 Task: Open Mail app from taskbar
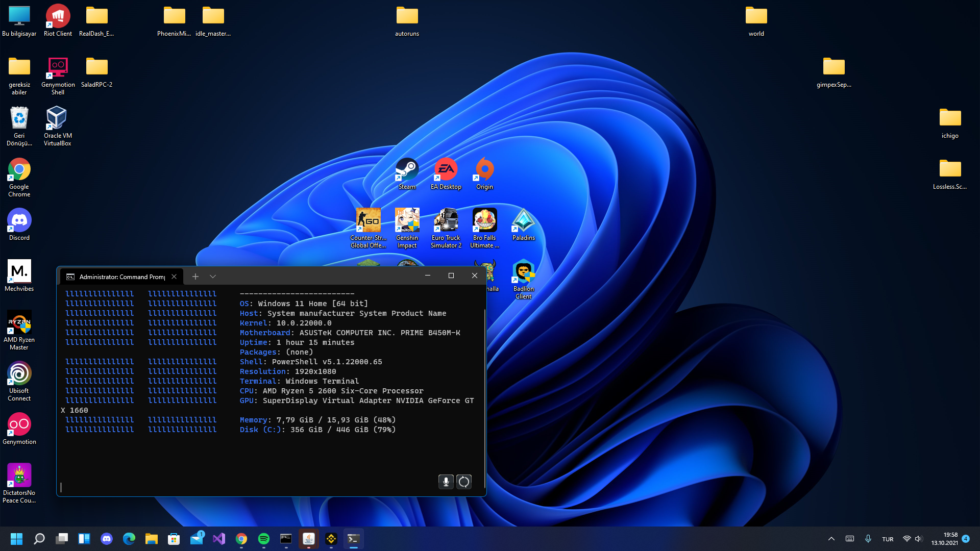pyautogui.click(x=197, y=539)
